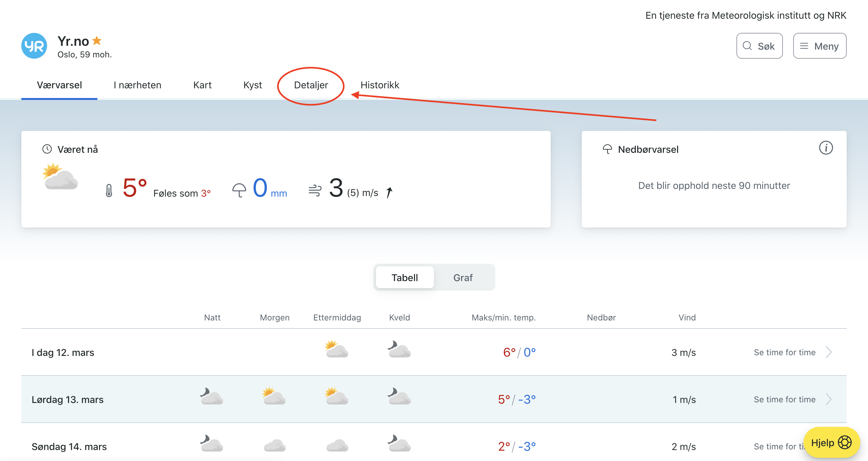Click the YR logo icon

pos(34,46)
